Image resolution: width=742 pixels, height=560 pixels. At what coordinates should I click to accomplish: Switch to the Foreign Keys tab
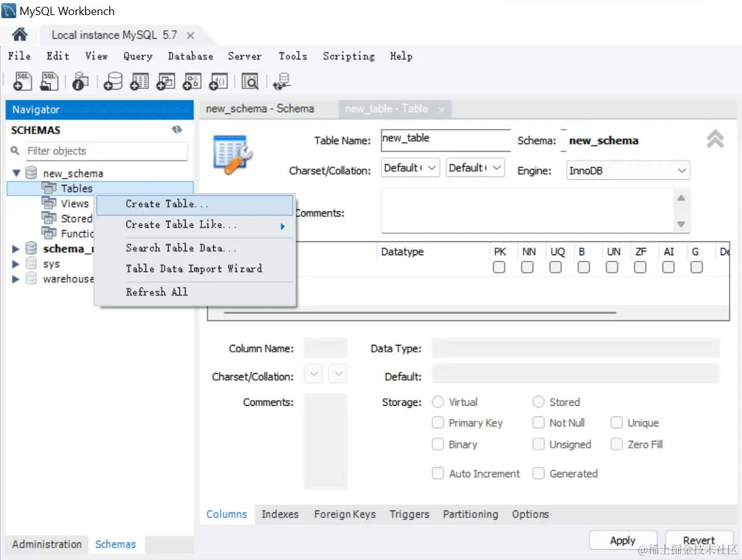(x=345, y=514)
